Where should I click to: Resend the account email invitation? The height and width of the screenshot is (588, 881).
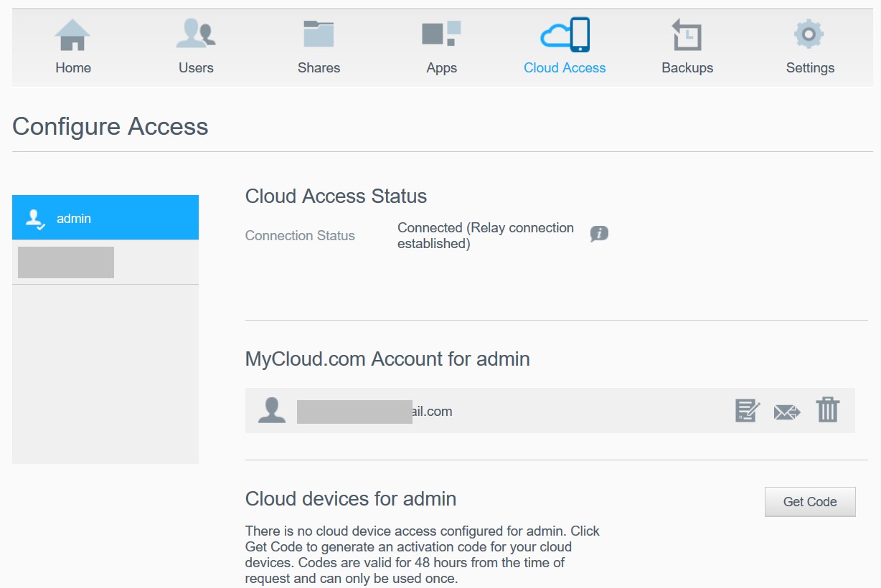pos(787,412)
